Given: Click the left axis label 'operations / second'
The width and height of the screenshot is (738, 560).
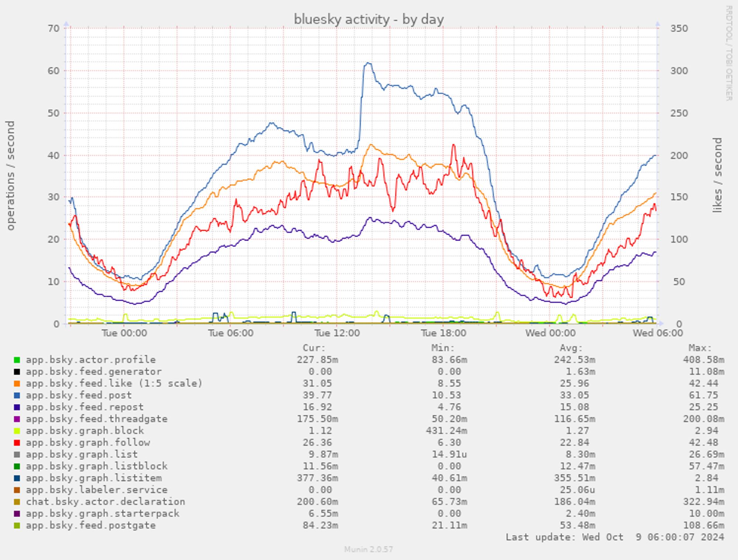Looking at the screenshot, I should (x=10, y=175).
